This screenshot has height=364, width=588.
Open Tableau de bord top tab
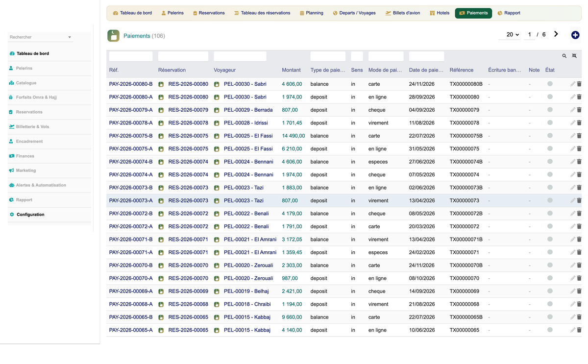(x=132, y=13)
